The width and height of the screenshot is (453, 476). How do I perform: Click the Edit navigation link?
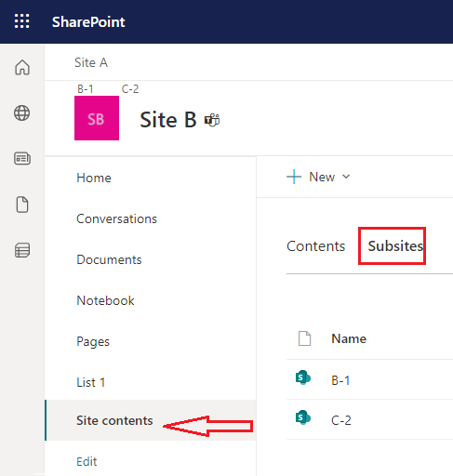pyautogui.click(x=87, y=462)
